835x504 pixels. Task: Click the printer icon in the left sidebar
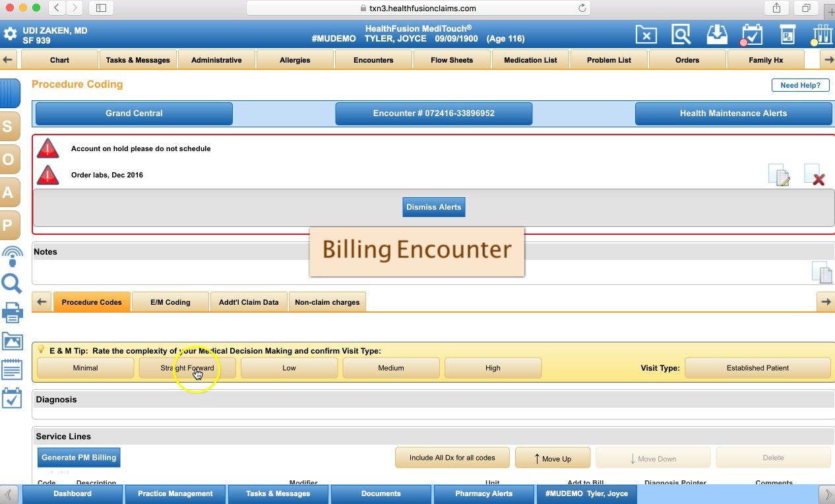13,313
